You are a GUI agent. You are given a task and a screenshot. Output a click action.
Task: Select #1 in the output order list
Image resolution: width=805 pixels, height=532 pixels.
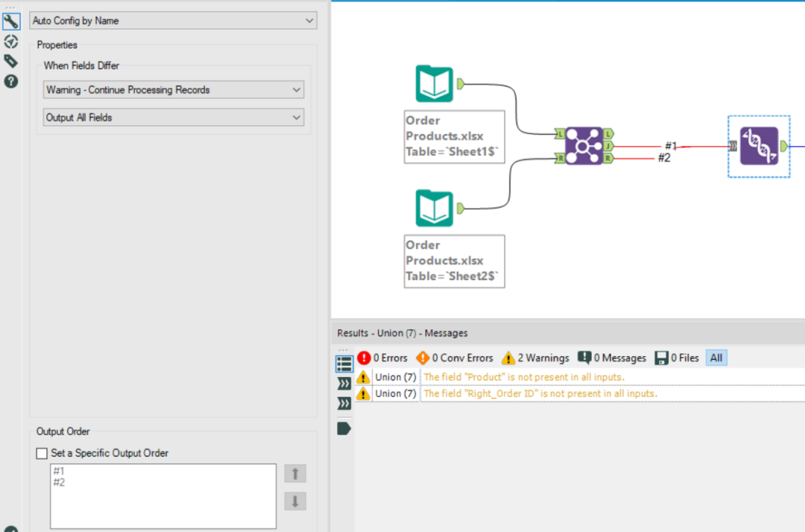(x=59, y=470)
